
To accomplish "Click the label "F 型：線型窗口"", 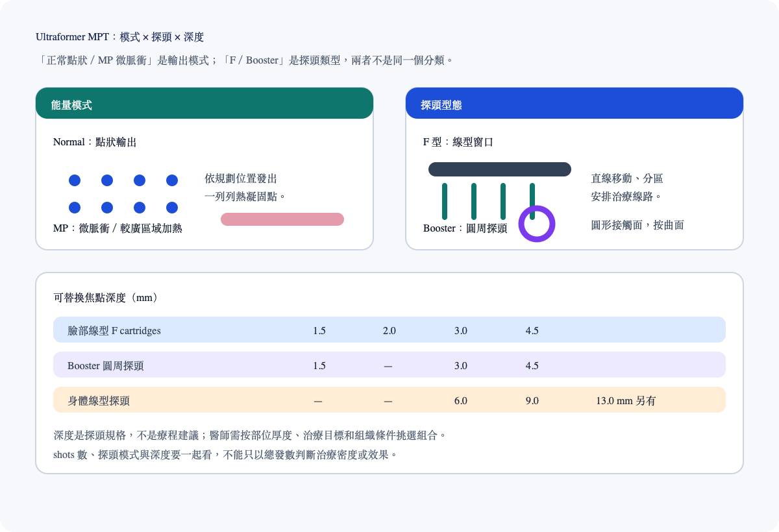I will pyautogui.click(x=458, y=142).
